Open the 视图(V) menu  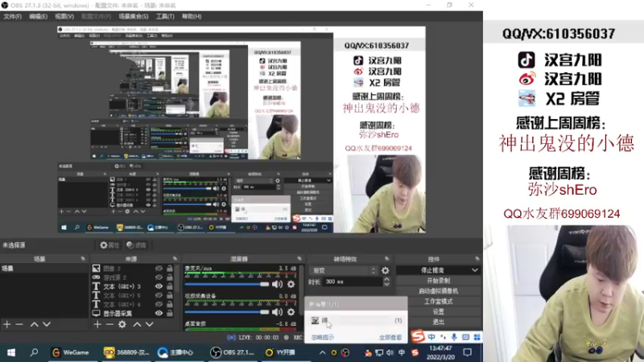point(64,16)
